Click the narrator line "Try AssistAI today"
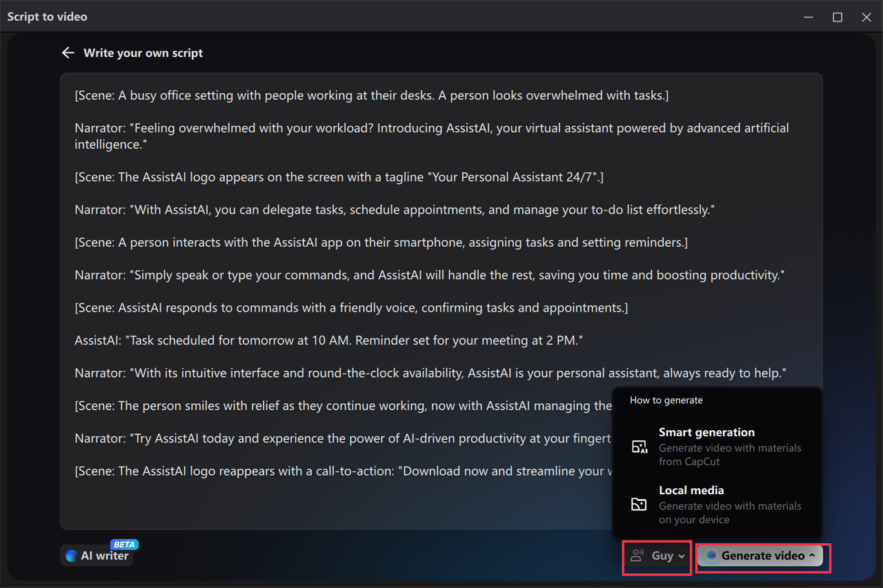The image size is (883, 588). coord(344,438)
